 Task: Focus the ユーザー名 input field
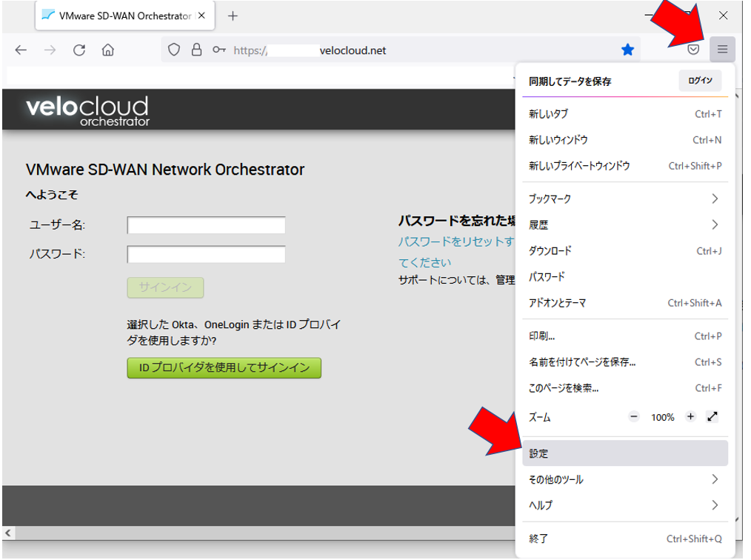pos(206,225)
